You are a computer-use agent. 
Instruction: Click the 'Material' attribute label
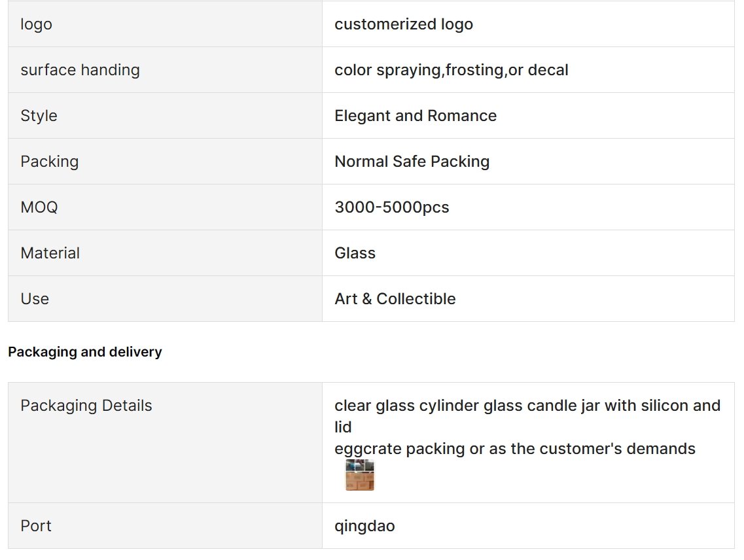coord(50,253)
